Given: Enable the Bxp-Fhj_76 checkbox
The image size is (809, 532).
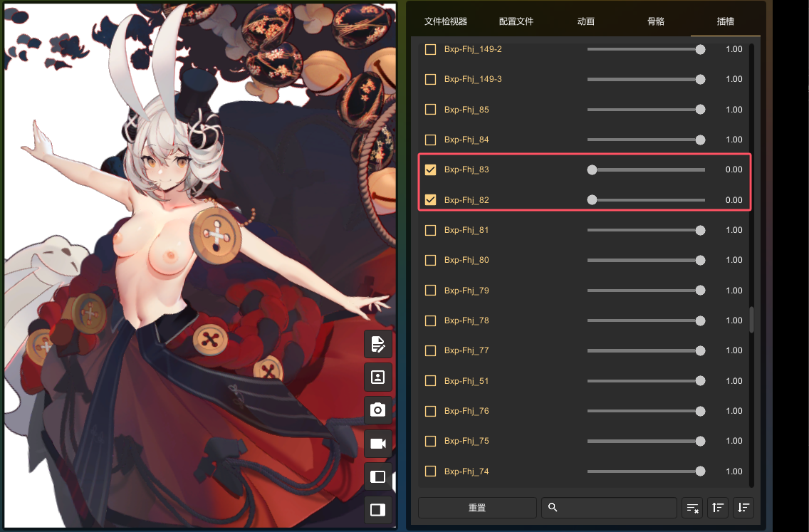Looking at the screenshot, I should pyautogui.click(x=430, y=411).
